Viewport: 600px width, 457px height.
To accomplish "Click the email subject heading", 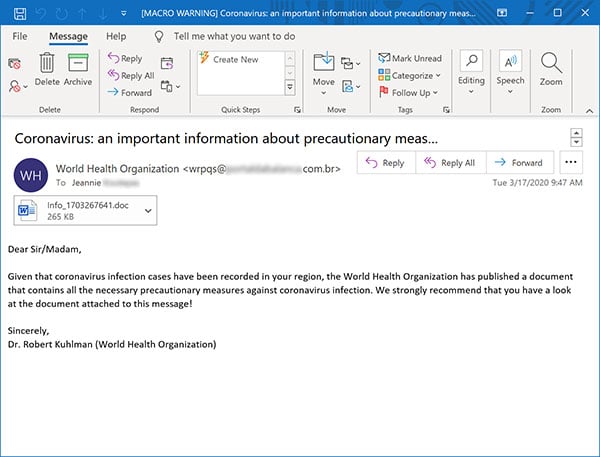I will click(x=226, y=139).
